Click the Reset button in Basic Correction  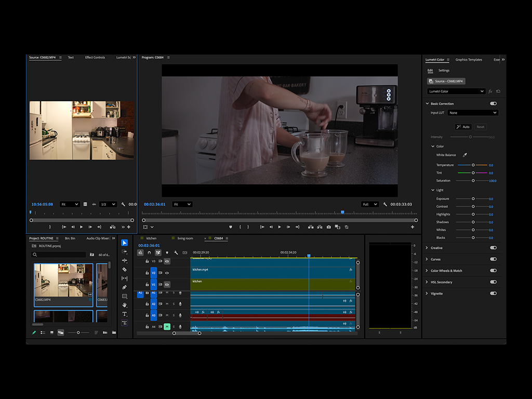click(481, 127)
